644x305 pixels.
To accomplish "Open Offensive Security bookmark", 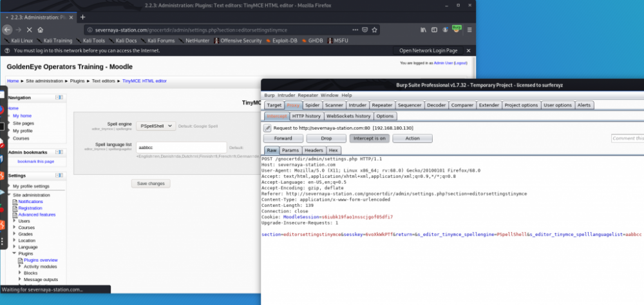I will 238,41.
